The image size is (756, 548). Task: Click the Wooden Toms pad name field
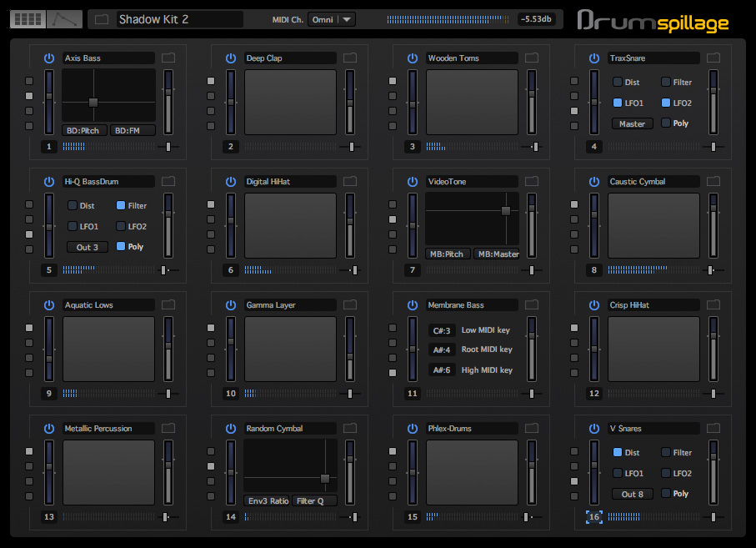(x=472, y=58)
